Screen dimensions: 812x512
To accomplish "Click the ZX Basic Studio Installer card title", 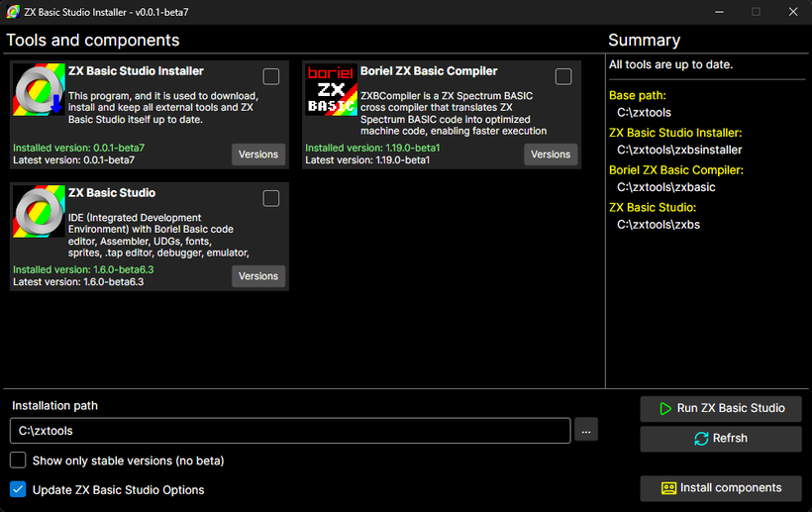I will pos(136,71).
